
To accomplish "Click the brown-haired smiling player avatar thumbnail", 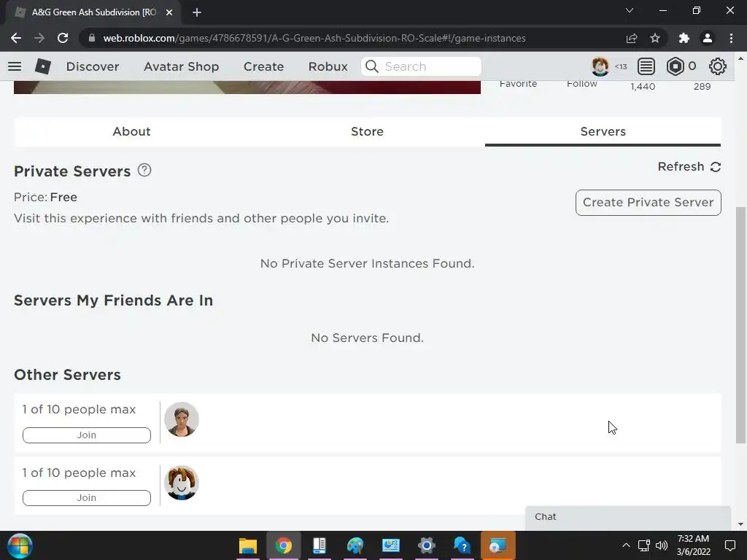I will tap(182, 483).
